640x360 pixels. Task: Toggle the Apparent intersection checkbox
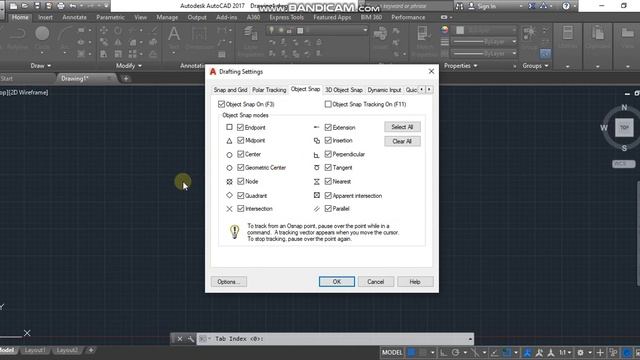328,196
